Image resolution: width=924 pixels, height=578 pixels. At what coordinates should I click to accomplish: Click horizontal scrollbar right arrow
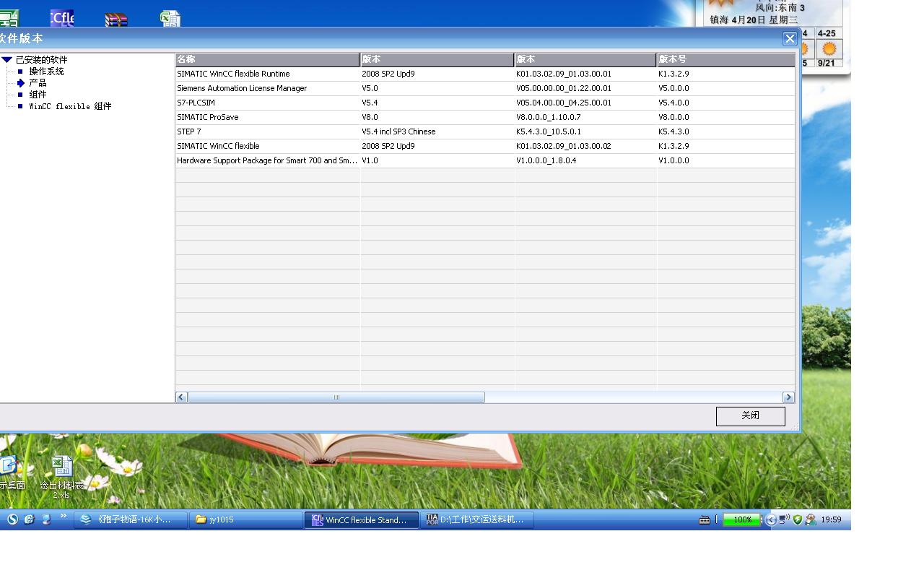click(x=788, y=397)
